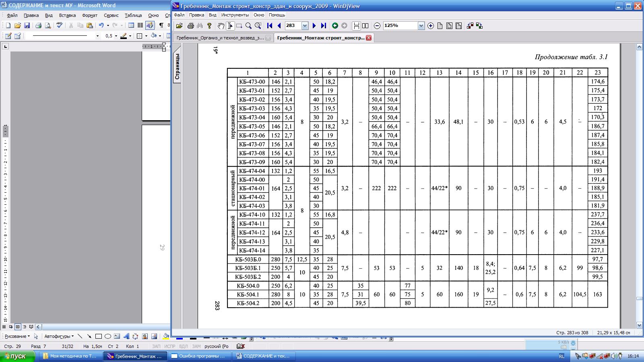Open the outside border dropdown
The image size is (644, 362).
[146, 36]
